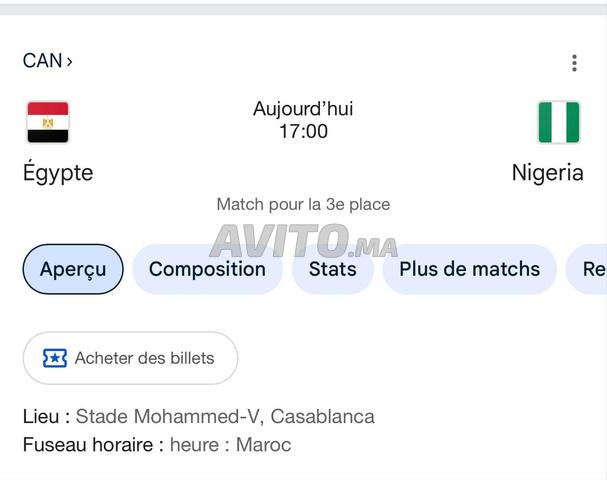Open Stade Mohammed-V, Casablanca venue link
Screen dimensions: 607x480
225,416
